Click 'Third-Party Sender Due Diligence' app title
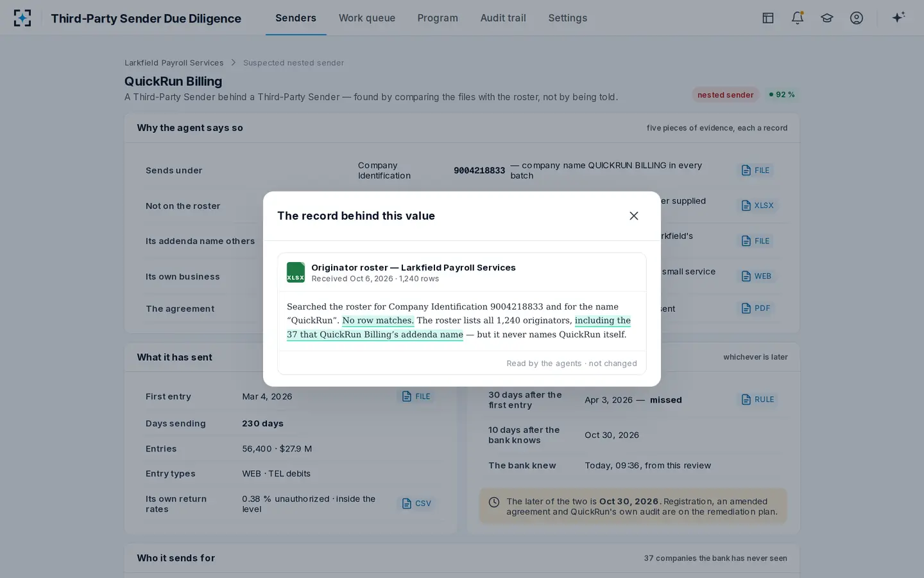Screen dimensions: 924x578 [146, 18]
